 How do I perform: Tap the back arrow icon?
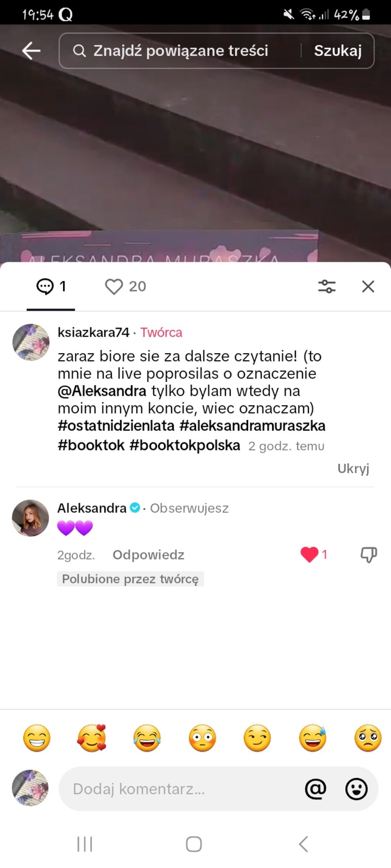coord(31,50)
